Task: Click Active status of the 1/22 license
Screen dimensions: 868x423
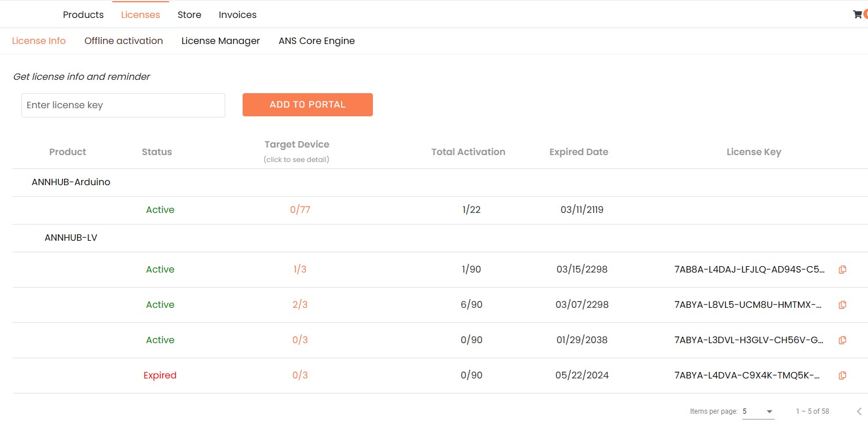Action: click(160, 210)
